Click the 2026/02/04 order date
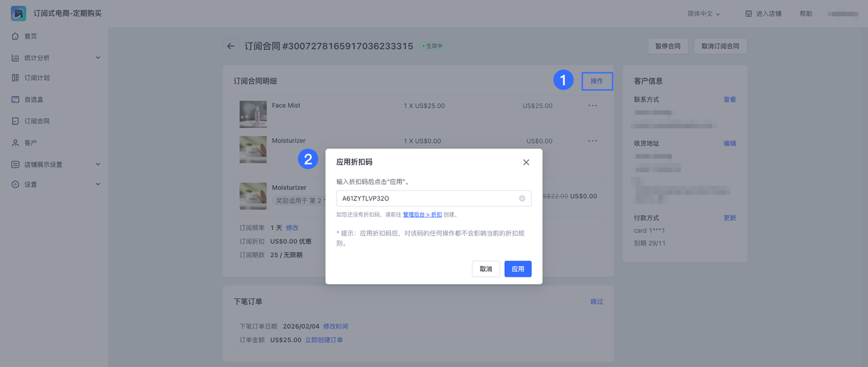 pyautogui.click(x=301, y=326)
